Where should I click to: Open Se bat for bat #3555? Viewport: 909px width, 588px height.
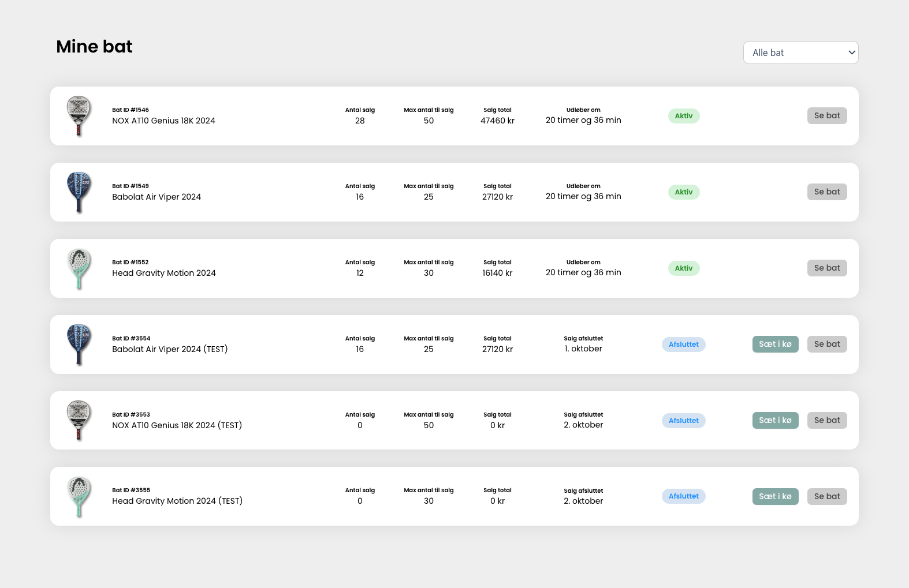click(x=826, y=496)
